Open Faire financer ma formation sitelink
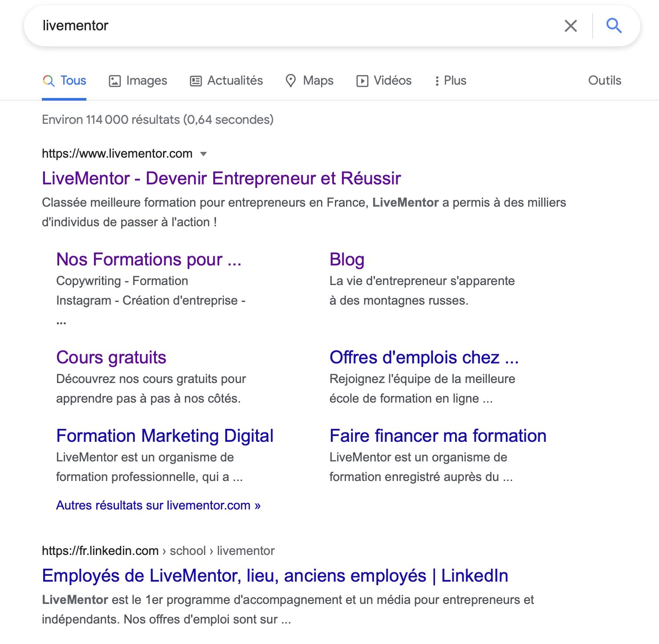 [438, 436]
